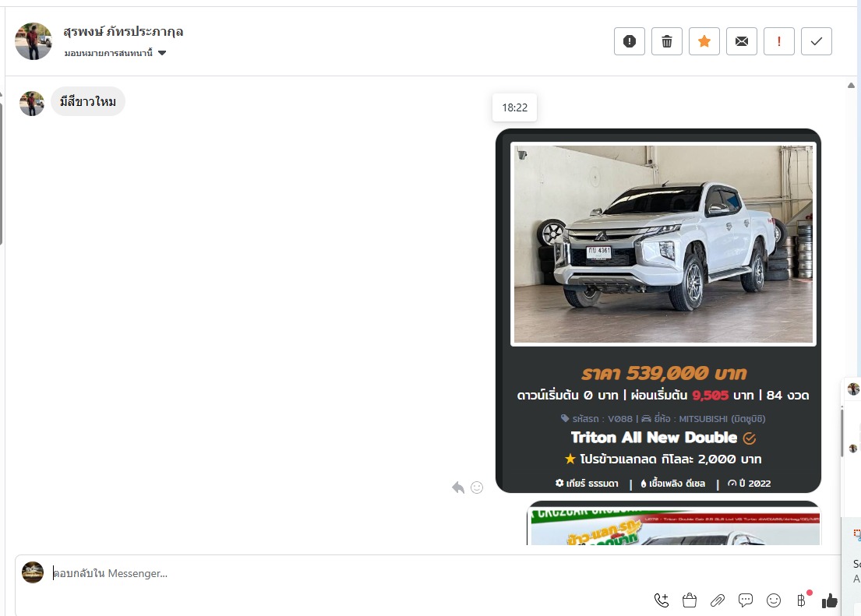861x616 pixels.
Task: Reply to the Triton card message
Action: tap(458, 488)
